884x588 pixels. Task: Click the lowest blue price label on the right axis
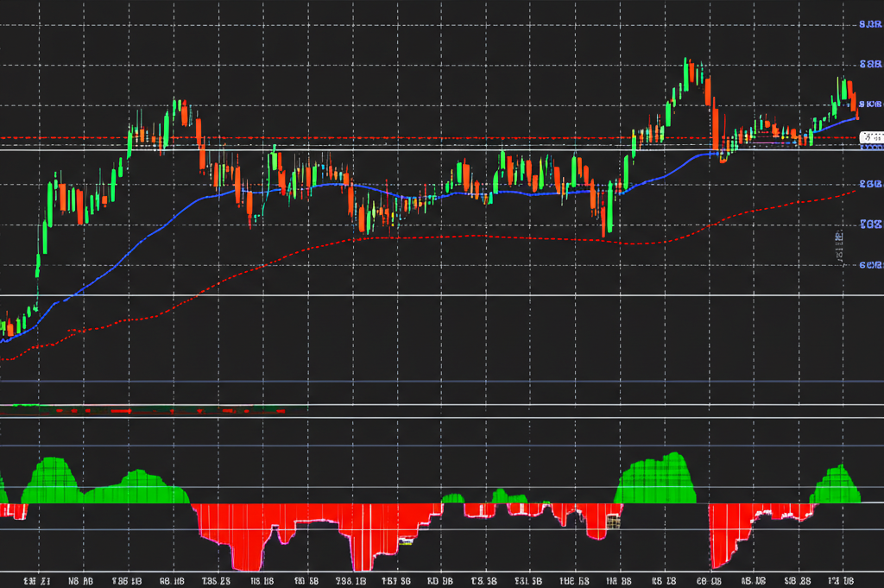(x=870, y=264)
